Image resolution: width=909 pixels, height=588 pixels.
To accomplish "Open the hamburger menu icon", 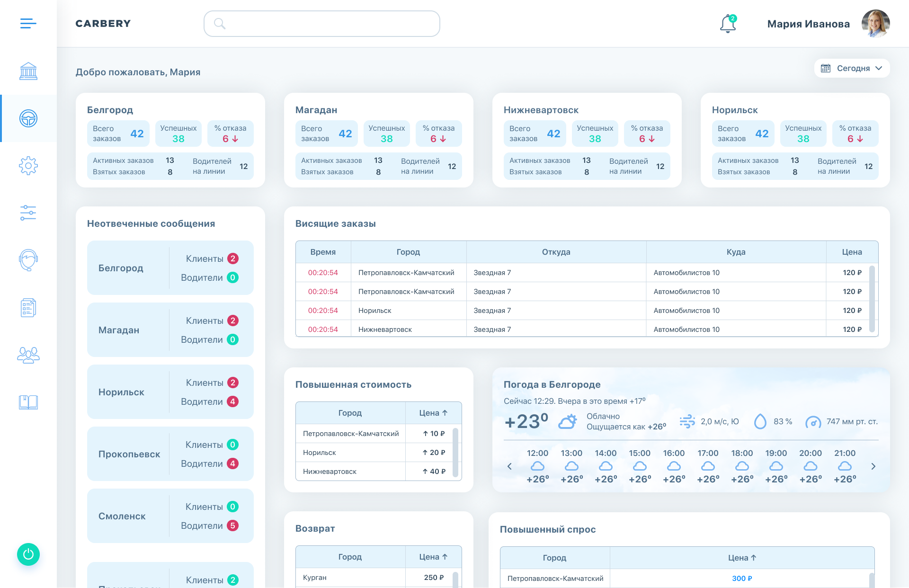I will pyautogui.click(x=28, y=23).
